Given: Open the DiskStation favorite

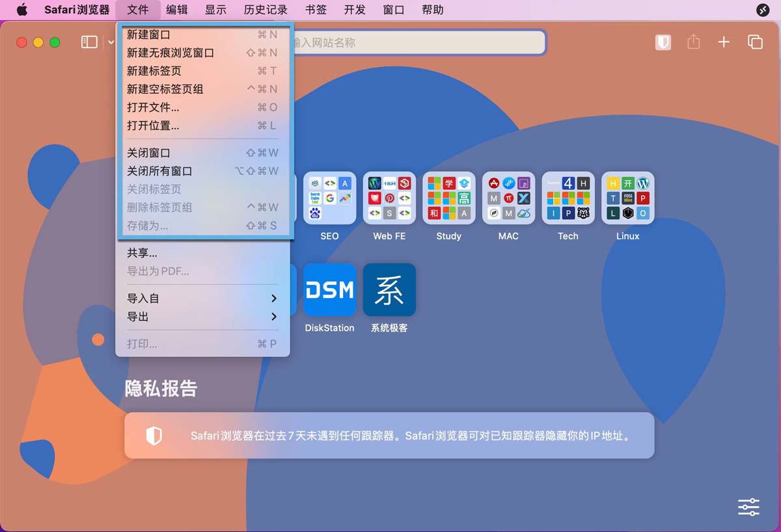Looking at the screenshot, I should (329, 289).
